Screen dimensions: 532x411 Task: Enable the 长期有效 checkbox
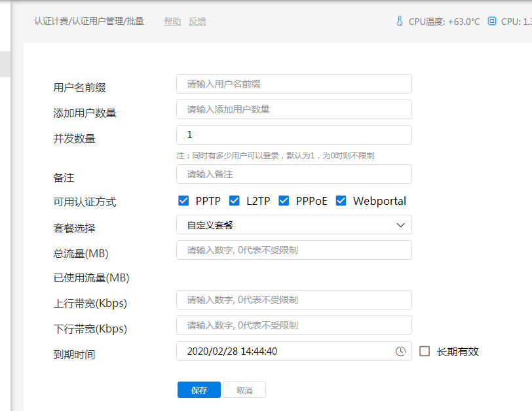pyautogui.click(x=425, y=351)
